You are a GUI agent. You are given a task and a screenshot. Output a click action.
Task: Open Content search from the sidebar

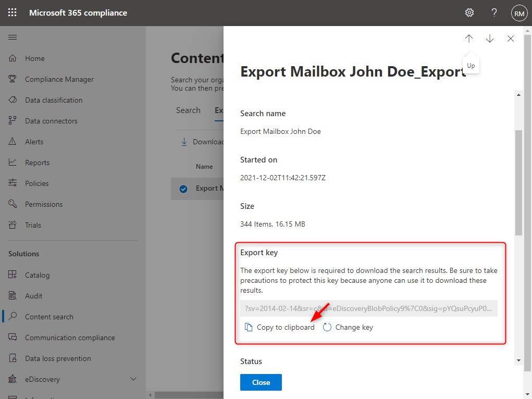pos(49,317)
